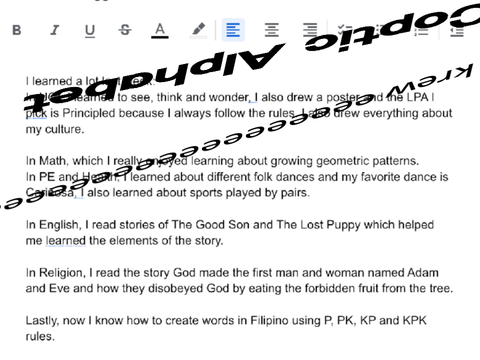Click the phrase 'see, think and wonder'
This screenshot has width=480, height=360.
click(190, 97)
